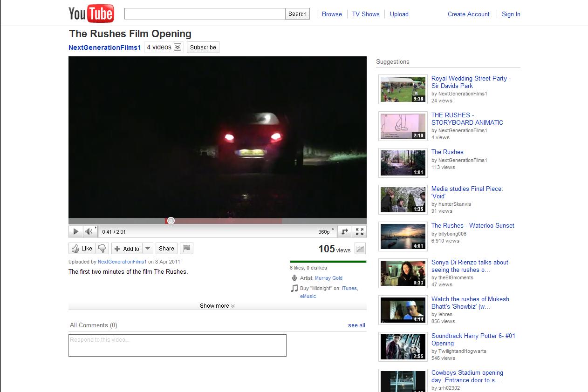Mute the video via speaker icon
Viewport: 588px width, 392px height.
point(89,231)
